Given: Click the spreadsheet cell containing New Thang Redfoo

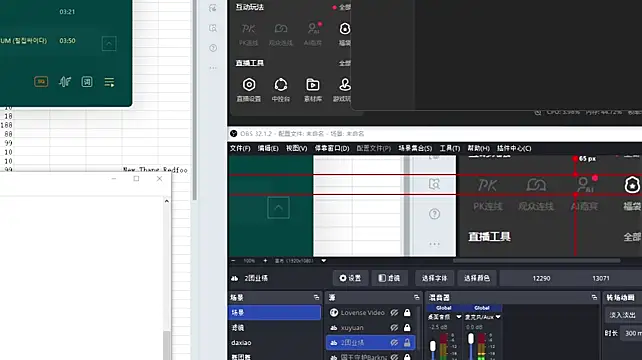Looking at the screenshot, I should coord(156,169).
